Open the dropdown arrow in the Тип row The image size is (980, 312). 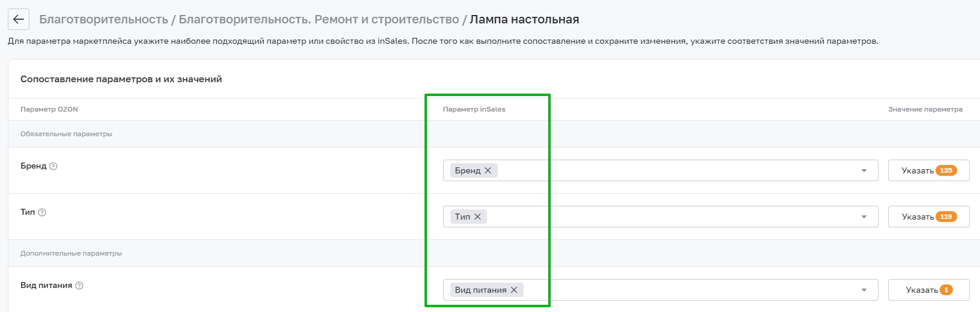(x=864, y=217)
